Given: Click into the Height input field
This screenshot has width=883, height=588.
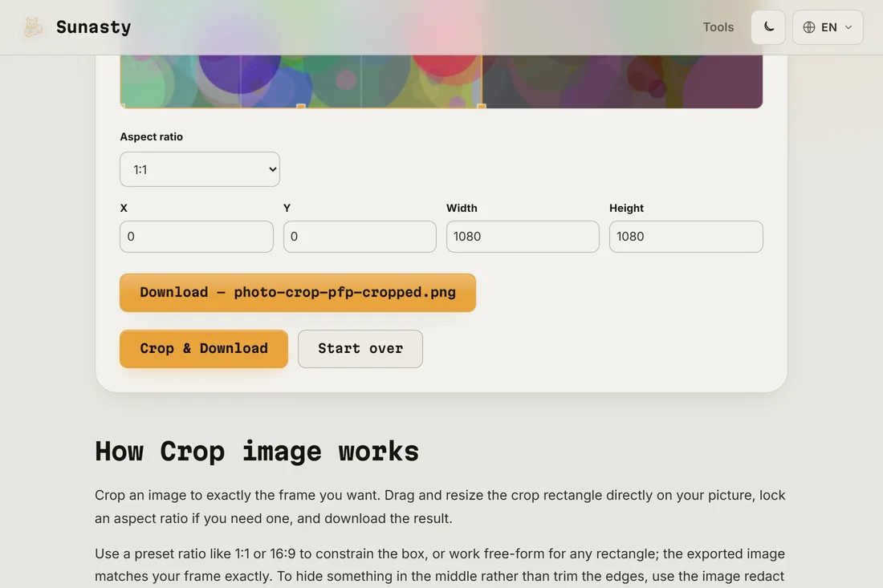Looking at the screenshot, I should coord(686,237).
